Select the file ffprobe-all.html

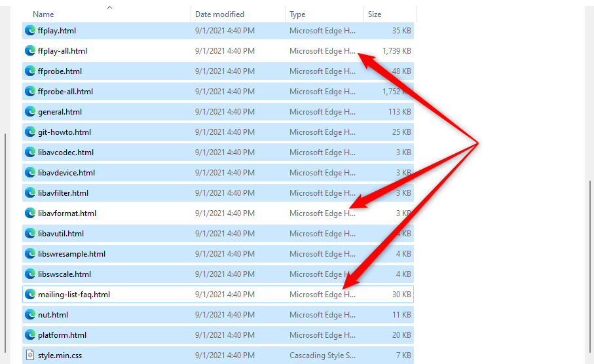point(218,91)
